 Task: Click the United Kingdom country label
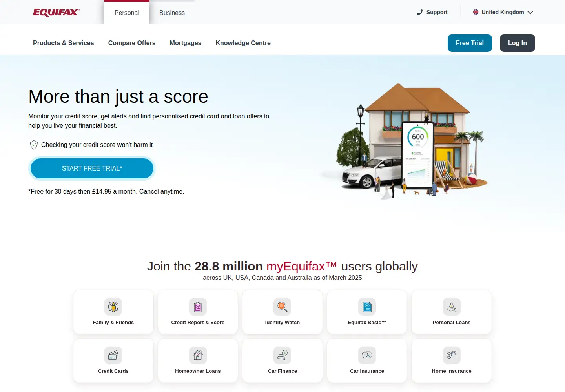click(x=503, y=12)
